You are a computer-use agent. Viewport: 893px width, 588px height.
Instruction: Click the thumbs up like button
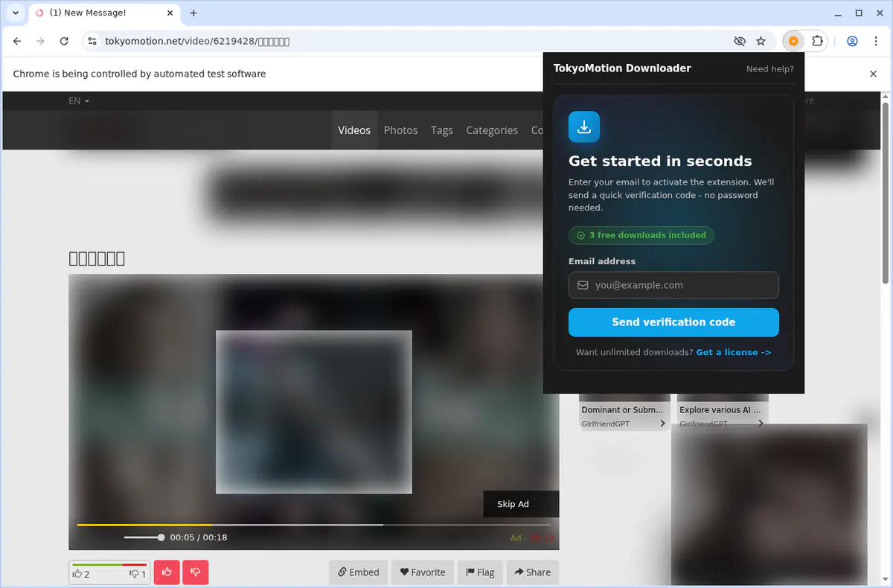[x=167, y=572]
